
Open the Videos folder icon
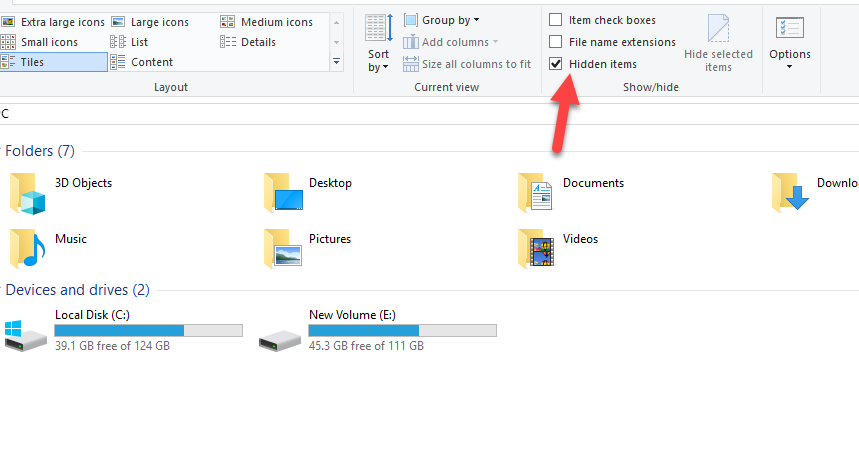[x=537, y=248]
